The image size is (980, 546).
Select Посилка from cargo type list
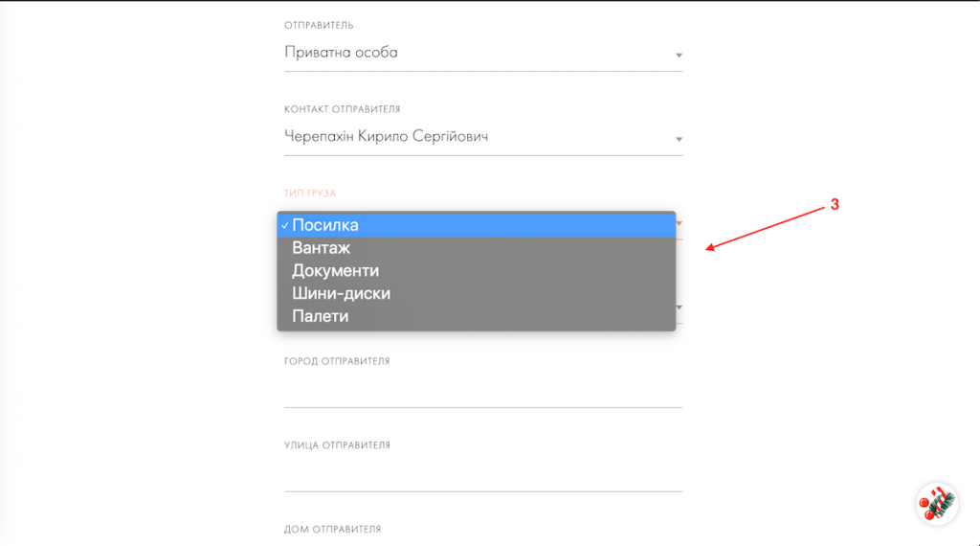[325, 225]
